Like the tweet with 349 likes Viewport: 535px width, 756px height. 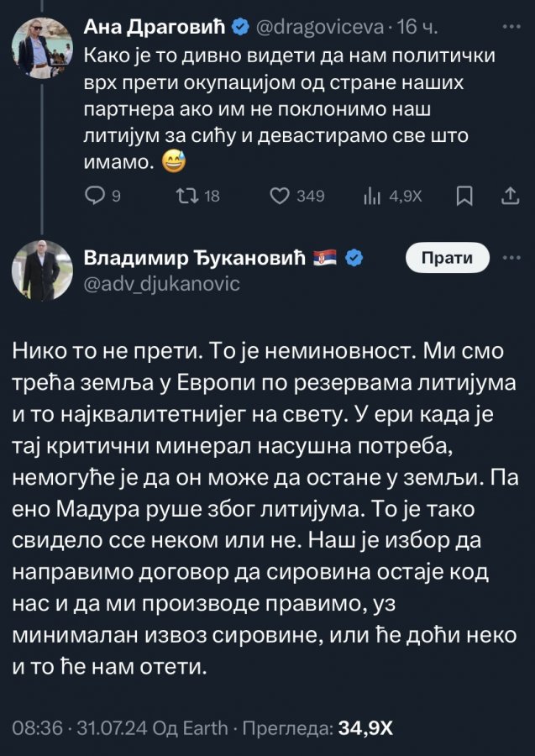[278, 196]
